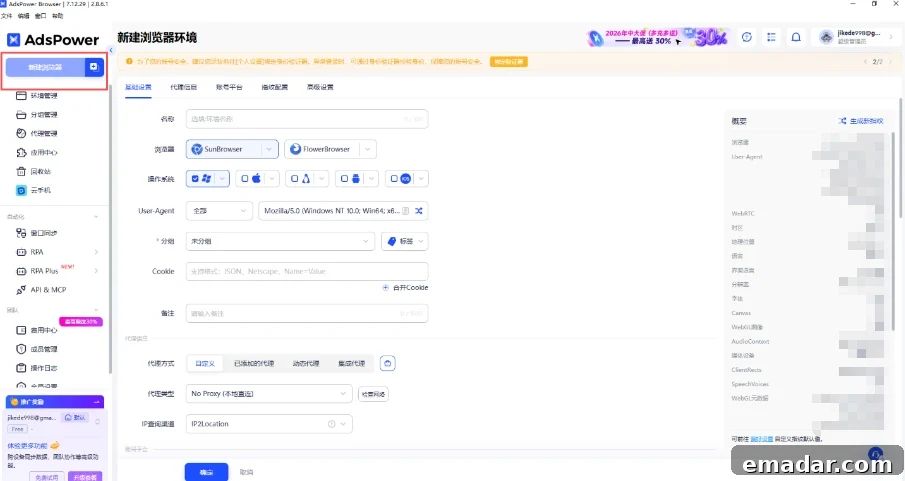This screenshot has width=905, height=481.
Task: Open 环境管理 in the sidebar
Action: pyautogui.click(x=43, y=95)
